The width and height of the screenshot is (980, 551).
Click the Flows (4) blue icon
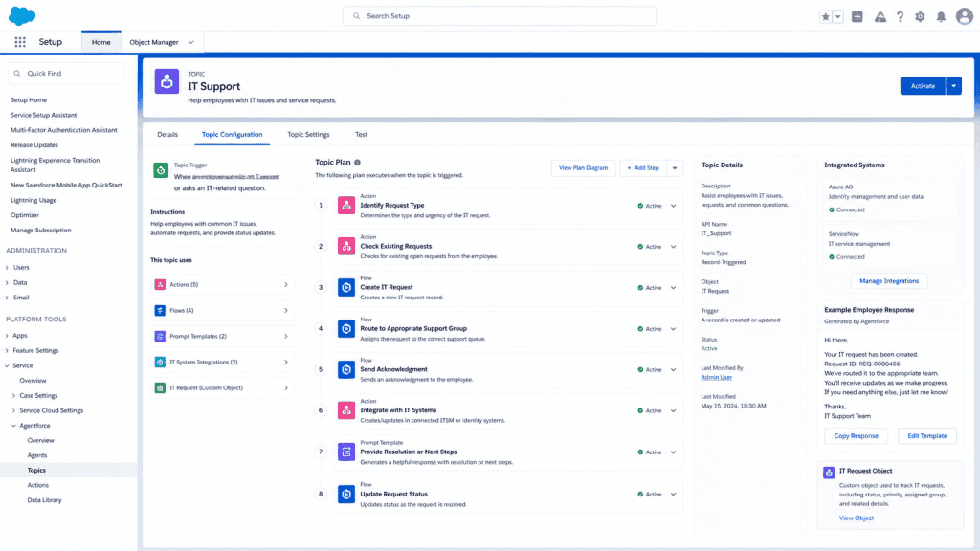(160, 311)
